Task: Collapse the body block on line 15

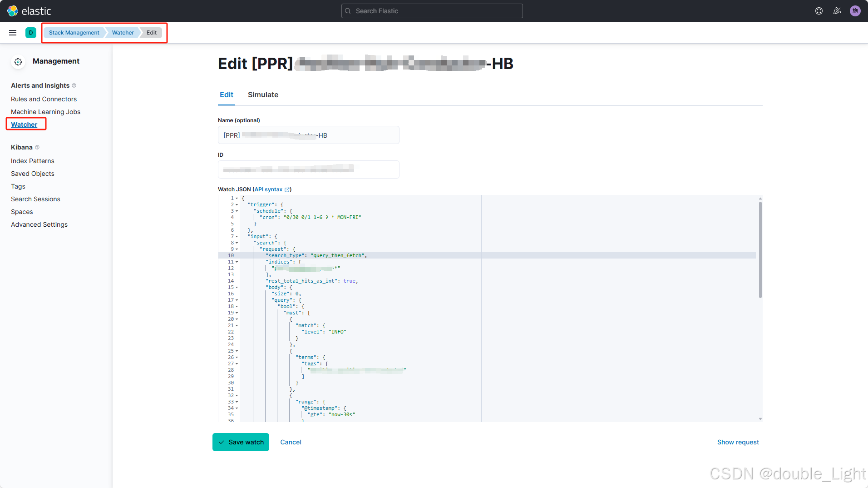Action: click(x=237, y=288)
